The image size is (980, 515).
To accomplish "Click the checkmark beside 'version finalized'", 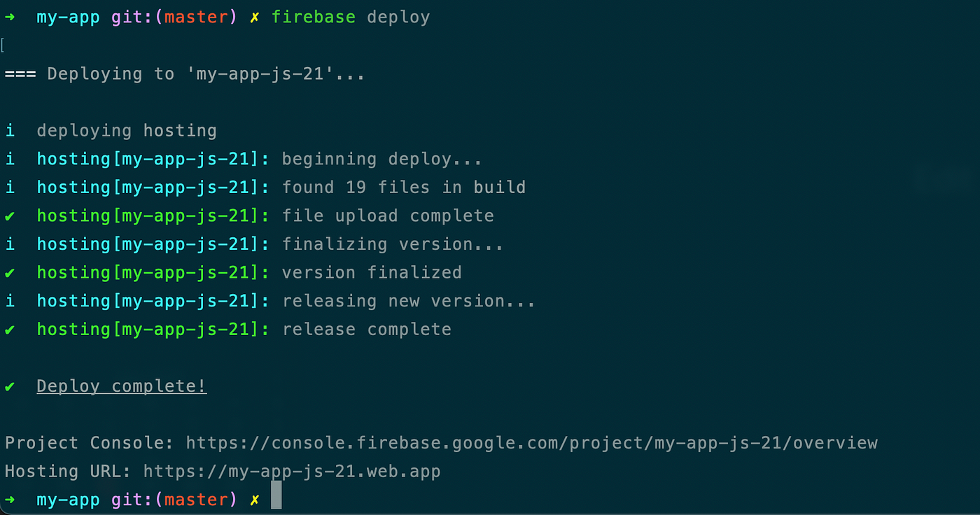I will (10, 272).
